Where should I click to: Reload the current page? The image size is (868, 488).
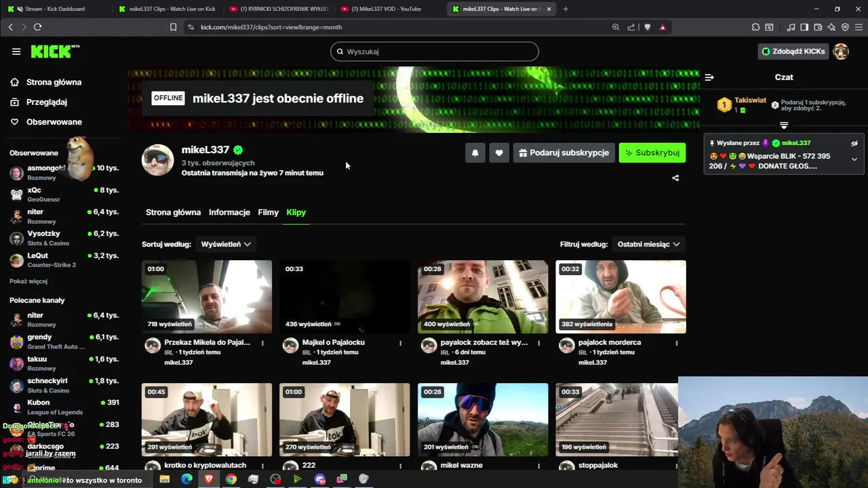coord(37,27)
